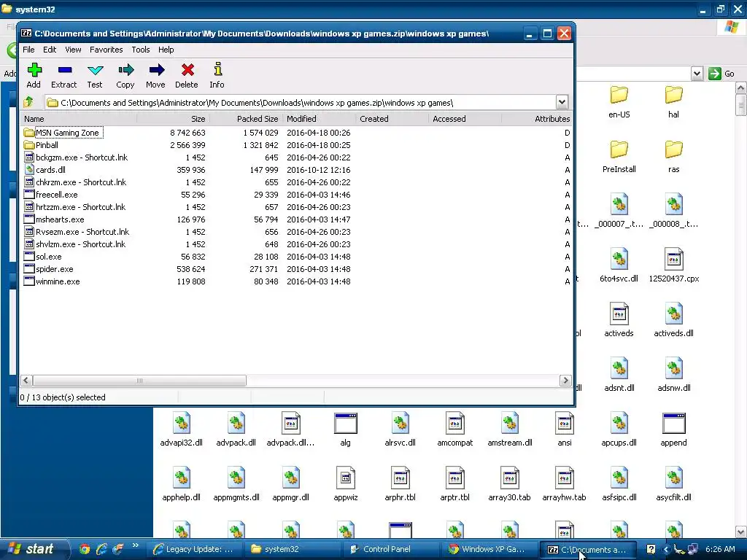Open the View menu
Screen dimensions: 747x560
click(x=73, y=50)
